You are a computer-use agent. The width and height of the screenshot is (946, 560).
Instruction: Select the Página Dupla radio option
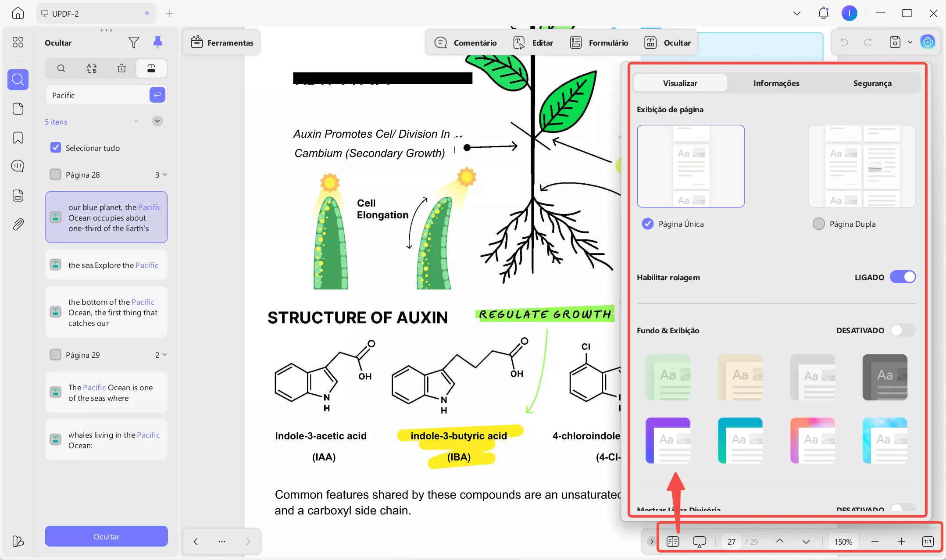[x=818, y=224]
